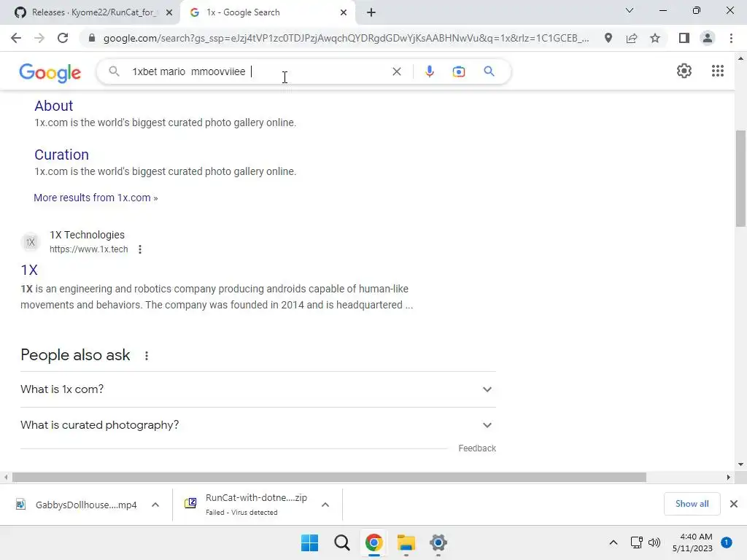Close the Releases GitHub tab
This screenshot has height=560, width=747.
(x=169, y=12)
